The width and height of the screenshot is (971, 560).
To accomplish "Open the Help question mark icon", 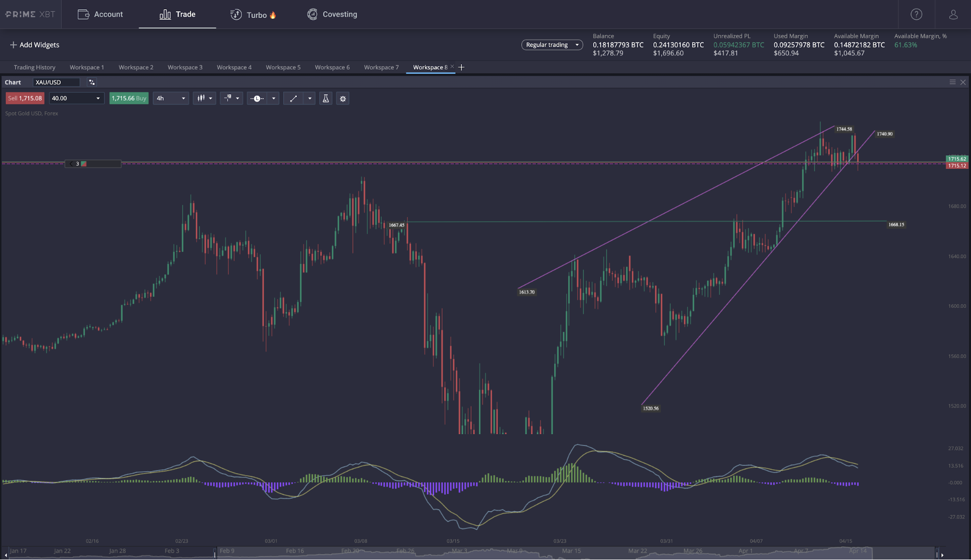I will 916,14.
